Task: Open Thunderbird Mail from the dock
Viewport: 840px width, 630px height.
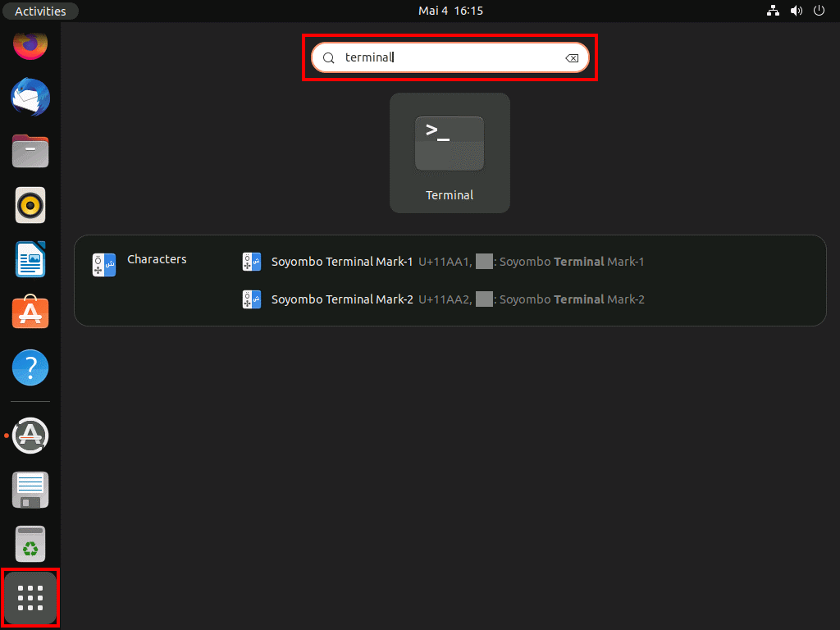Action: click(x=30, y=98)
